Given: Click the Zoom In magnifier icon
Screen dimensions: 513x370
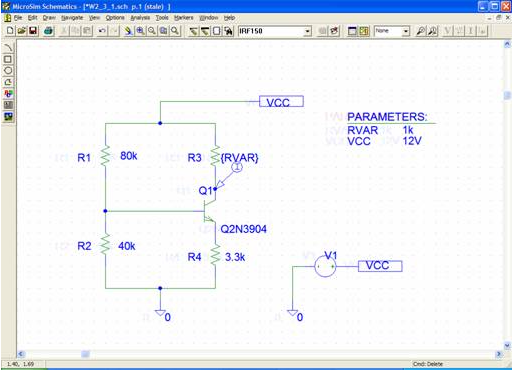Looking at the screenshot, I should pos(140,31).
